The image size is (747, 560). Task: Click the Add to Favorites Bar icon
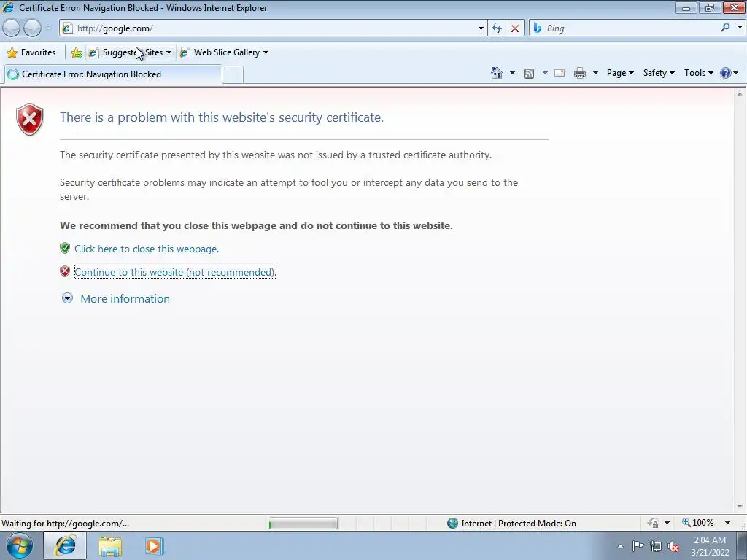pos(76,52)
